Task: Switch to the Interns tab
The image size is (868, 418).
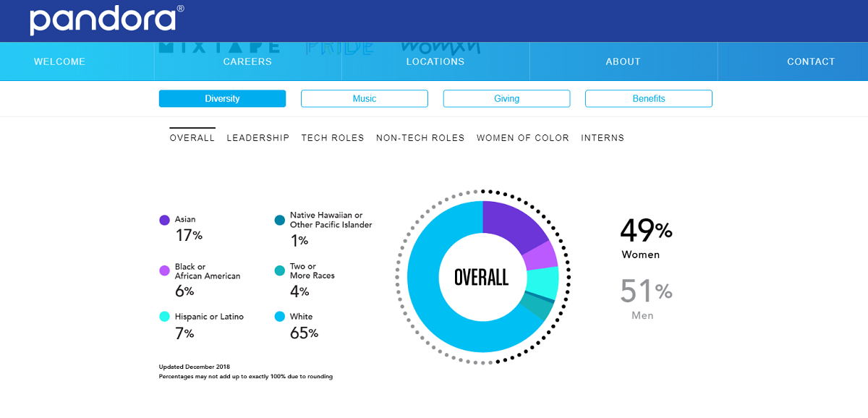Action: click(x=603, y=137)
